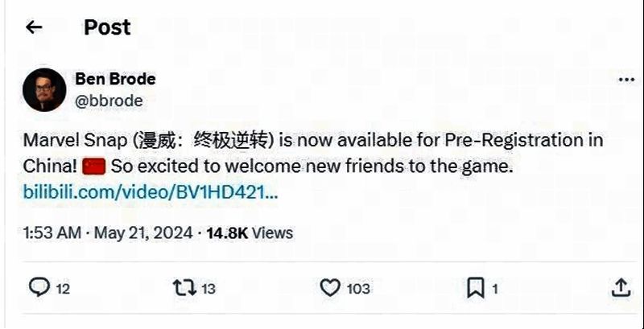The width and height of the screenshot is (644, 329).
Task: Click the bookmark count 1
Action: [495, 290]
